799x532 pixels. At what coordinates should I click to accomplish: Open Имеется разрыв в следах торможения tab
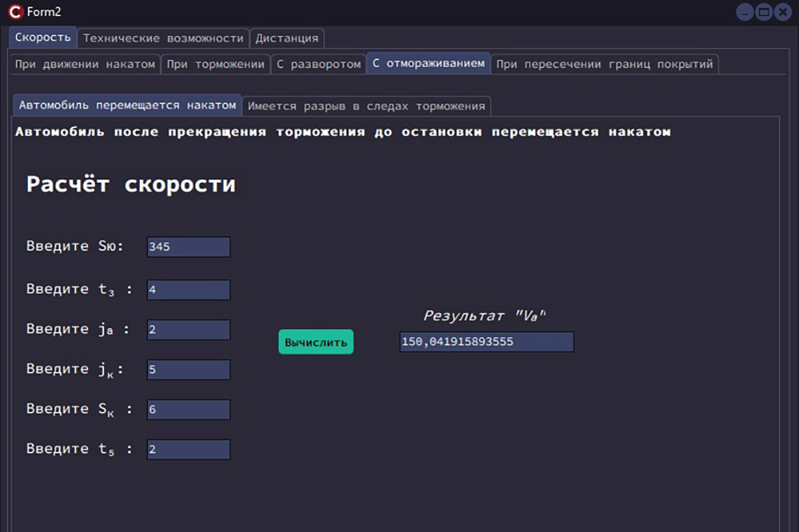[366, 105]
